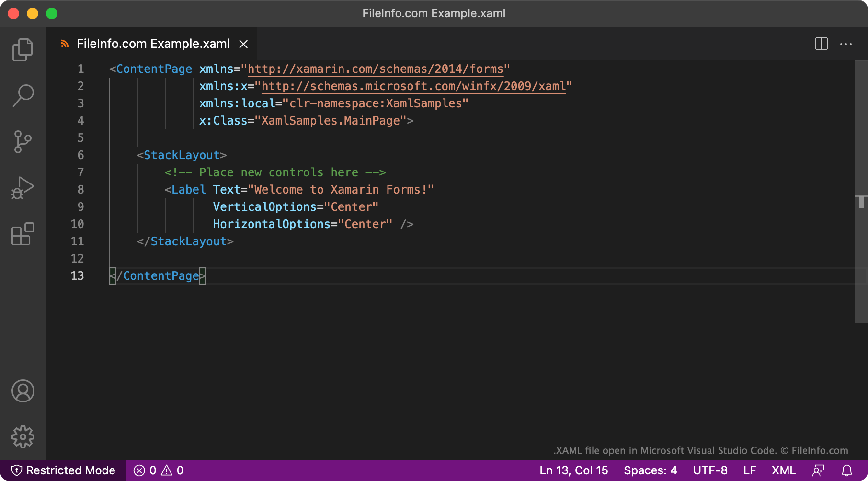The width and height of the screenshot is (868, 481).
Task: Open the editor More Actions menu
Action: [x=846, y=44]
